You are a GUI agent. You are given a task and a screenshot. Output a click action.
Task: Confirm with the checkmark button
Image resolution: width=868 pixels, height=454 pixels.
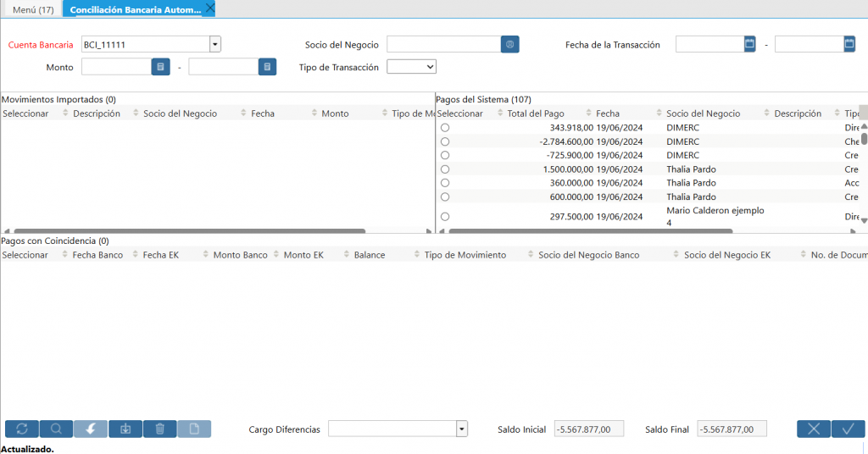coord(848,429)
